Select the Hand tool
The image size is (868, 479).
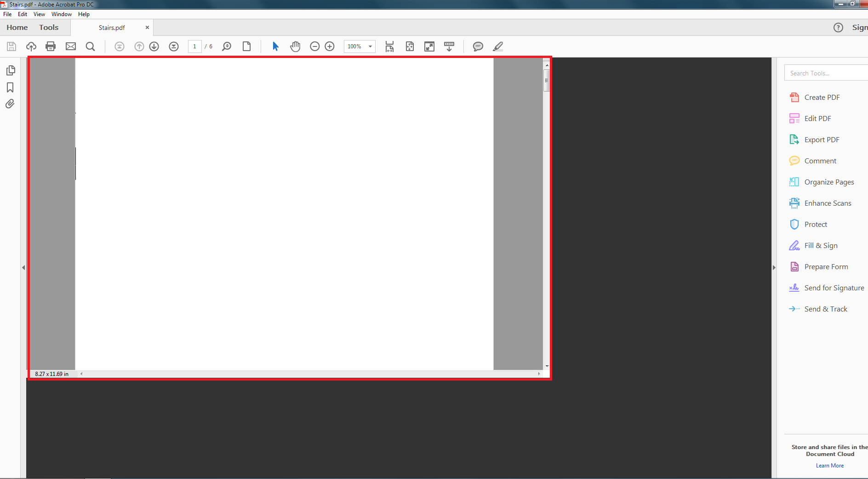click(x=295, y=46)
